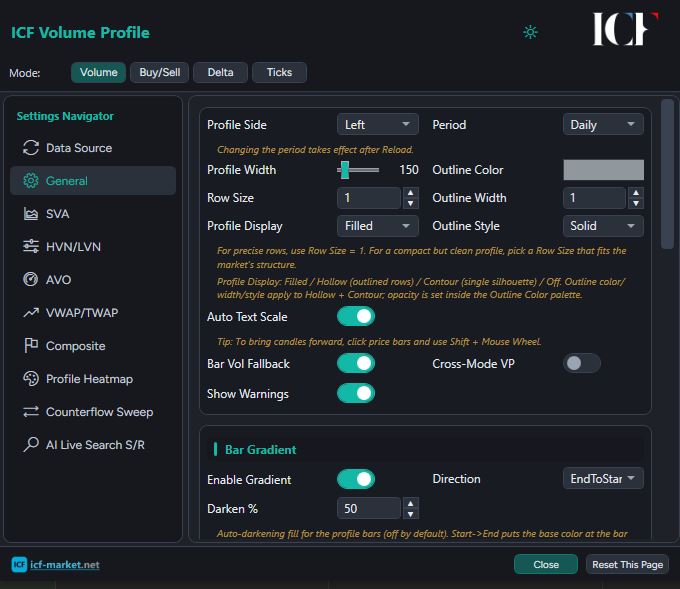Click the Profile Heatmap palette icon
This screenshot has height=589, width=680.
tap(31, 379)
